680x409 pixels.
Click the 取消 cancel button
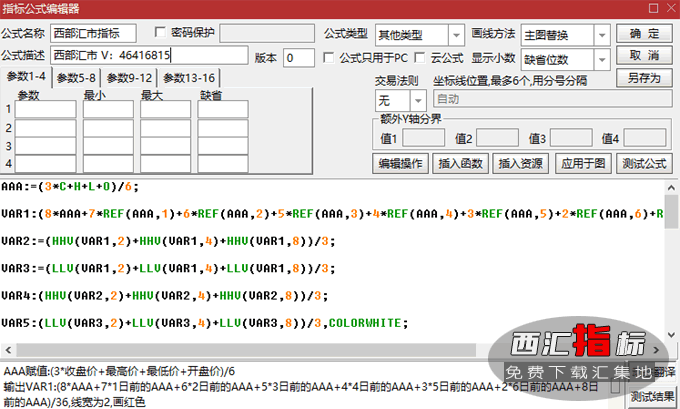[643, 54]
